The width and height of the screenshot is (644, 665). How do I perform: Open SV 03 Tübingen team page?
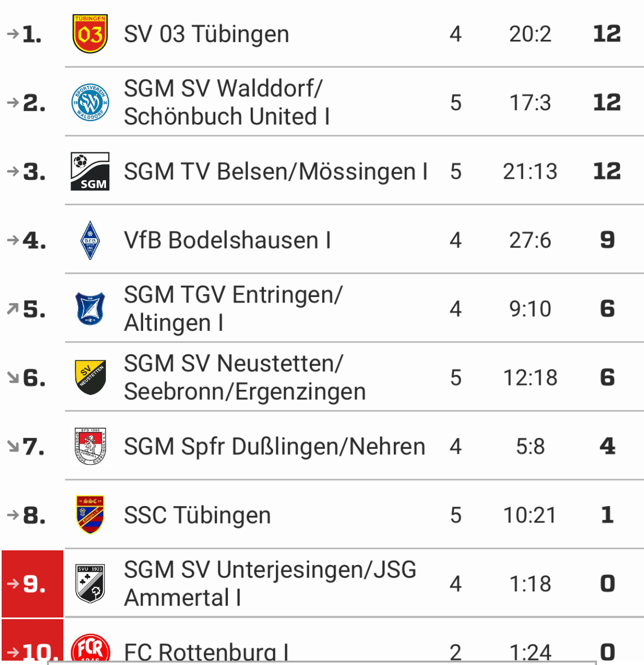[x=206, y=34]
